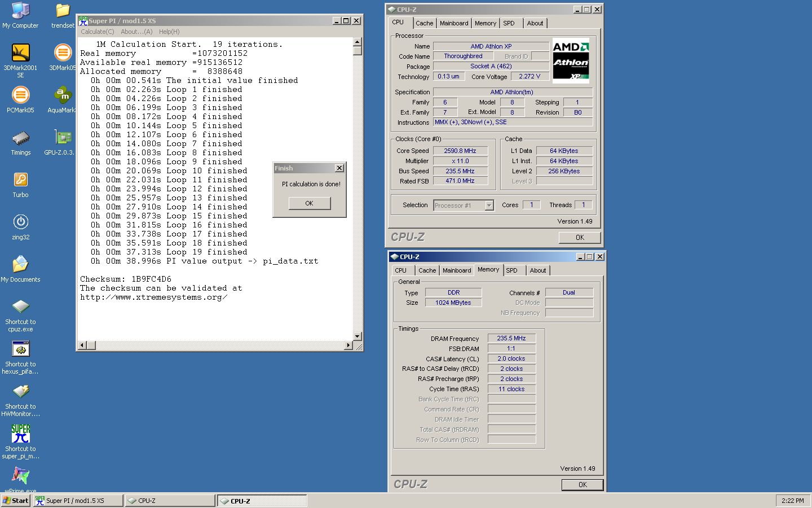Switch to Memory tab in top CPU-Z
Viewport: 812px width, 508px height.
pyautogui.click(x=486, y=23)
